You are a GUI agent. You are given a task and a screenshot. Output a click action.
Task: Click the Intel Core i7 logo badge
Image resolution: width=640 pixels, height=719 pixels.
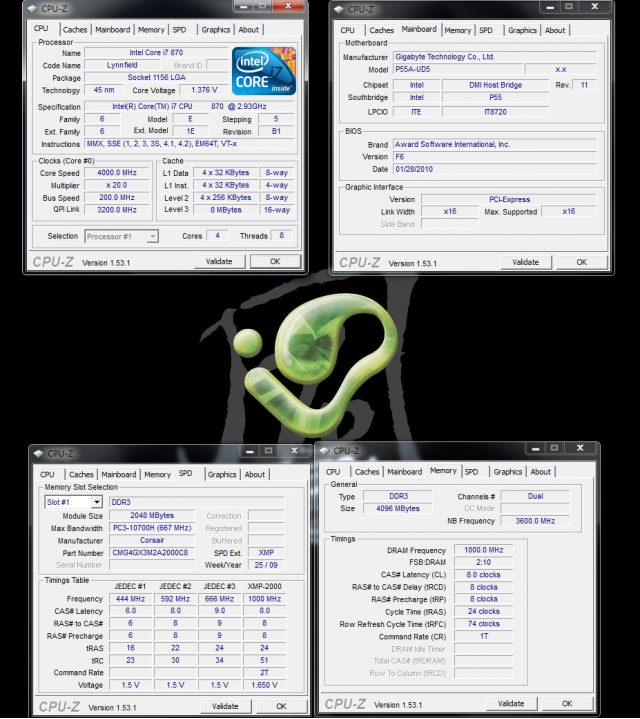(264, 71)
